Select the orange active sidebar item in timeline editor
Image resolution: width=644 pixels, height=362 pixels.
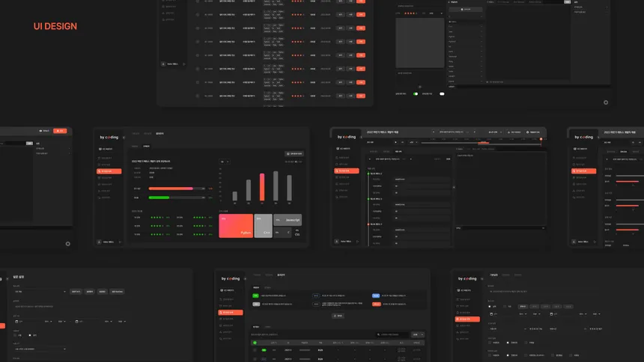(x=347, y=171)
